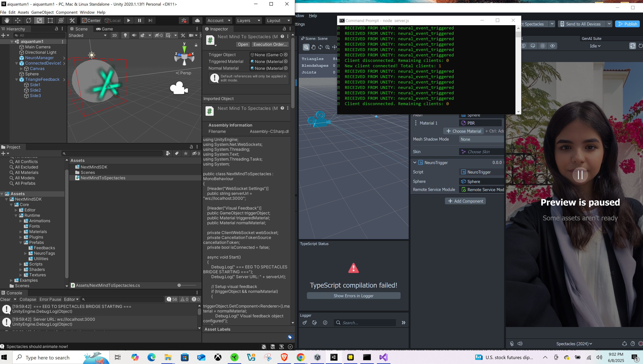Collapse the TriangleFeedback hierarchy item
643x364 pixels.
[x=17, y=79]
